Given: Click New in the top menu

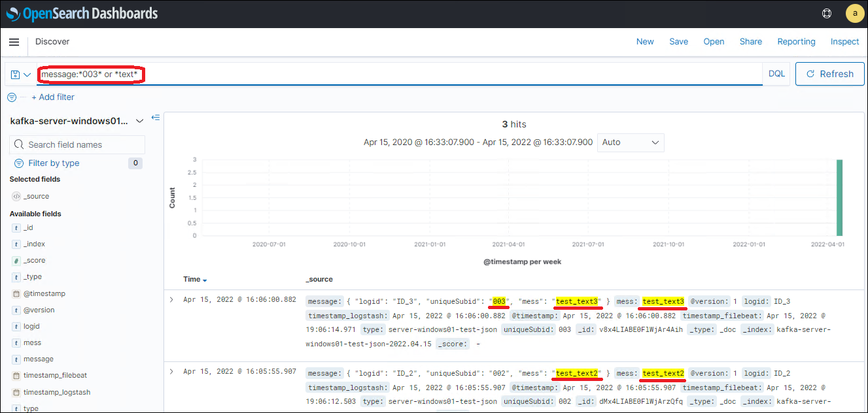Looking at the screenshot, I should click(645, 42).
